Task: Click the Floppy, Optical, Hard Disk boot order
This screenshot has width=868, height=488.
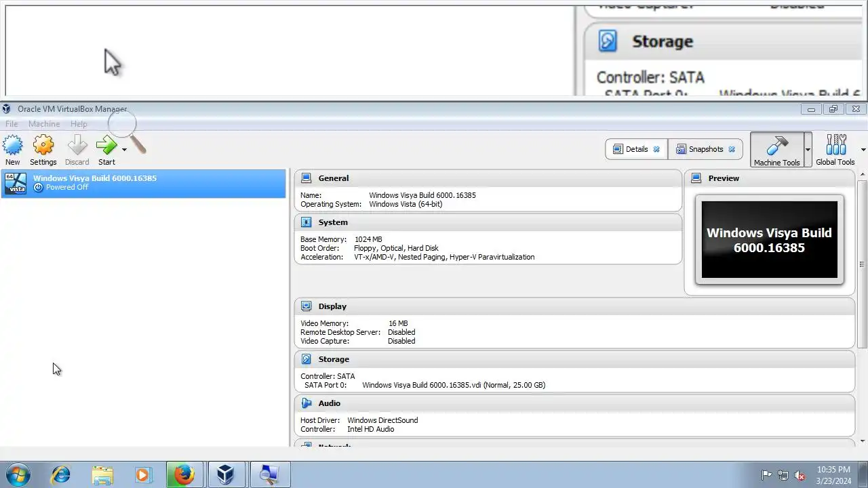Action: 396,248
